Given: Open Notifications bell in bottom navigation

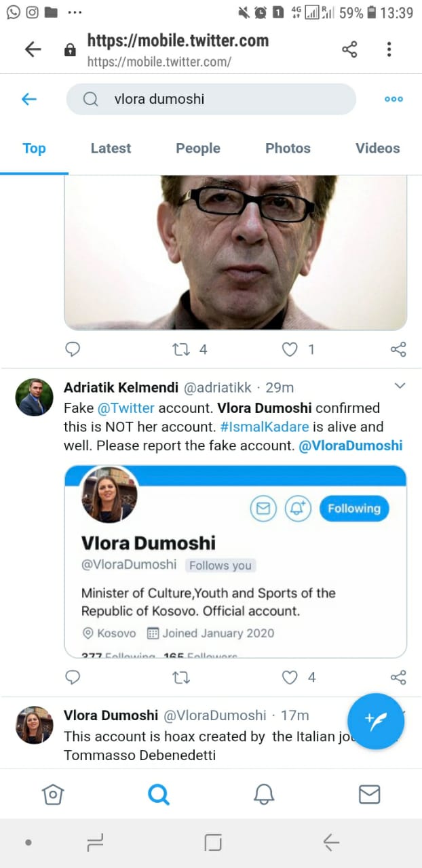Looking at the screenshot, I should point(263,794).
